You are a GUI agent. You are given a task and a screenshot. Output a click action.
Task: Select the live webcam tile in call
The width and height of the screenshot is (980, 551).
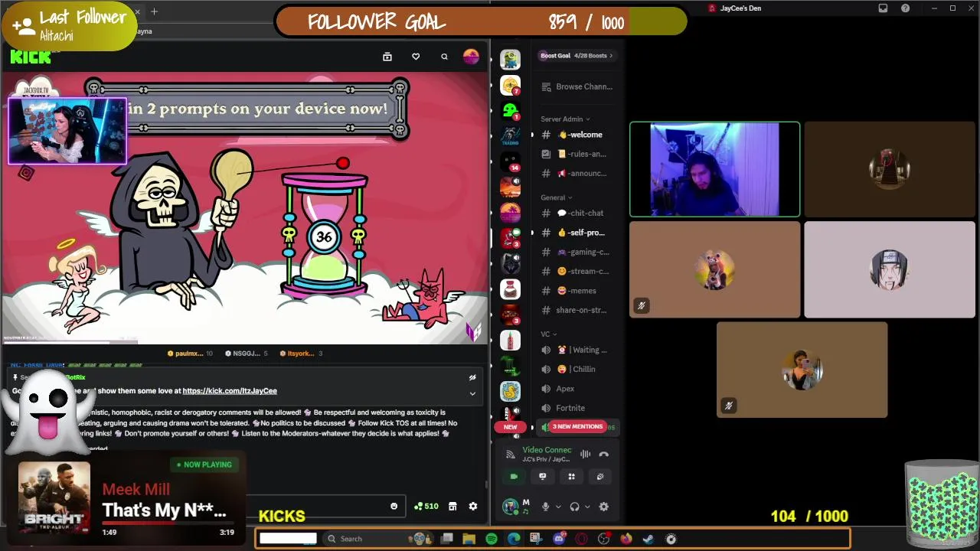(x=715, y=170)
